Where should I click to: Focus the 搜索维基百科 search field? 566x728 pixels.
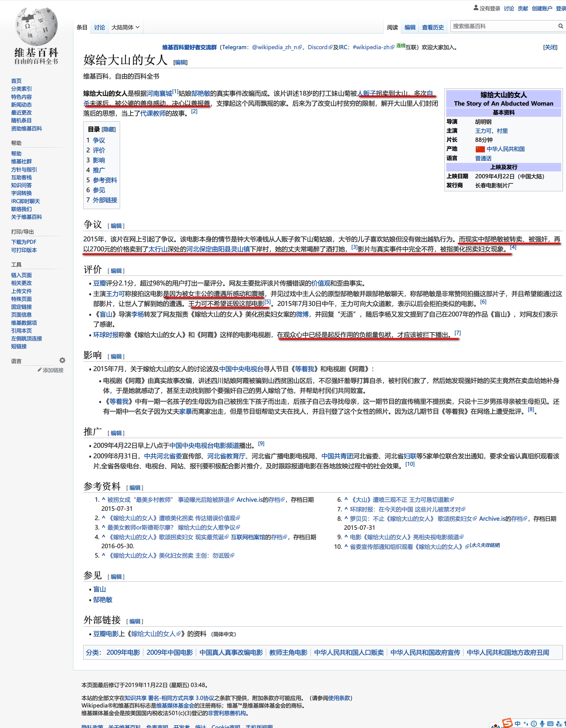pyautogui.click(x=503, y=26)
